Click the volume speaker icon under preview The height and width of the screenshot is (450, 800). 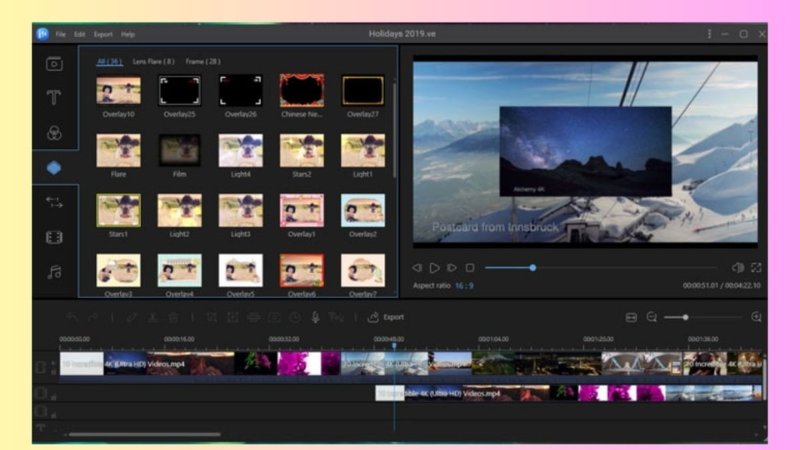[737, 267]
